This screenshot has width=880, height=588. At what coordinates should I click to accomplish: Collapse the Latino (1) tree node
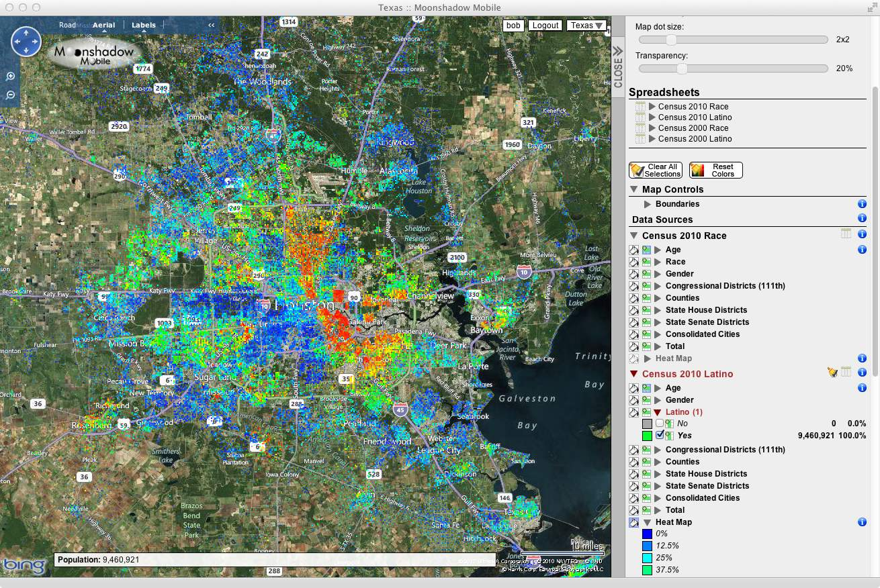[x=658, y=412]
